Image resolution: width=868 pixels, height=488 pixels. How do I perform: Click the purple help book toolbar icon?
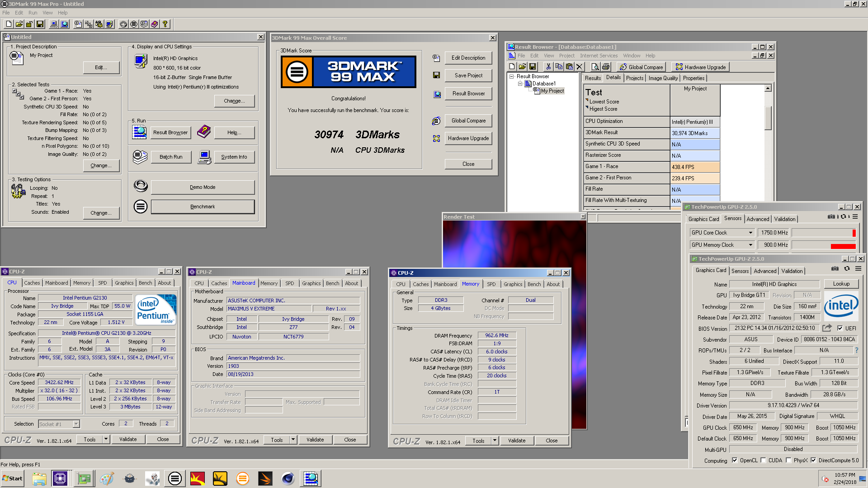click(x=155, y=24)
